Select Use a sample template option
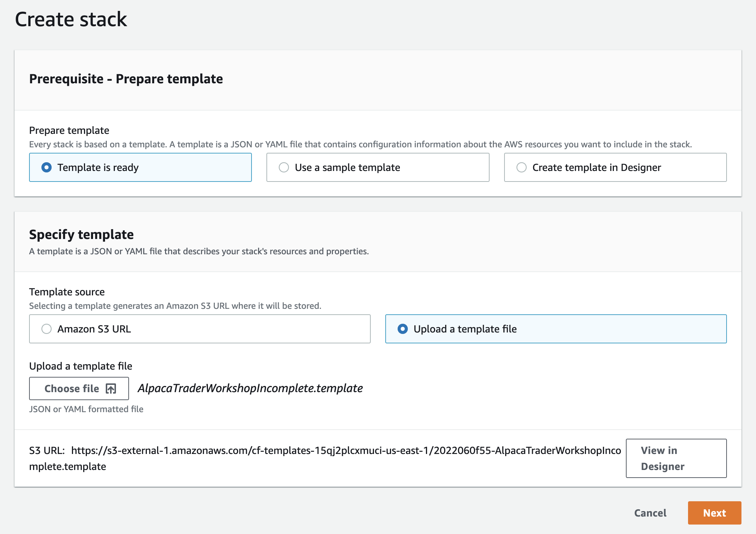 pos(284,167)
